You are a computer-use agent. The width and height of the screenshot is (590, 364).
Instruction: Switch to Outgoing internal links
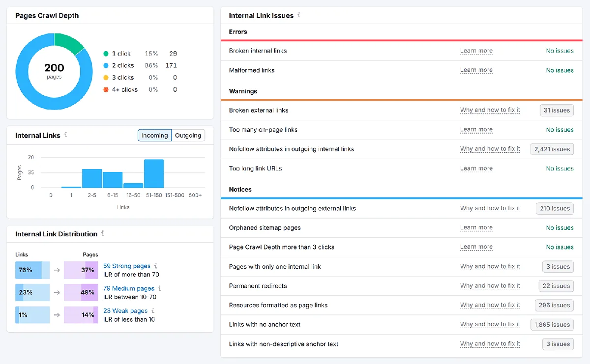(188, 136)
